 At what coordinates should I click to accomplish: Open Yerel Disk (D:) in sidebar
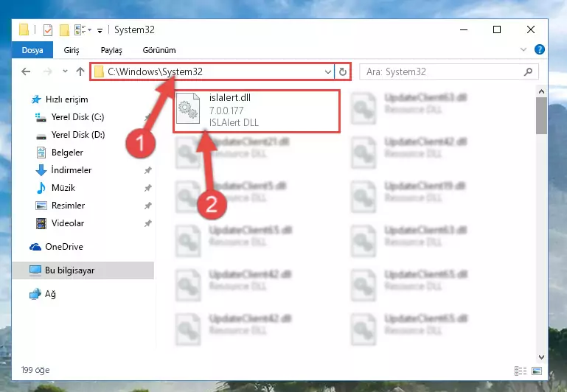click(x=78, y=135)
